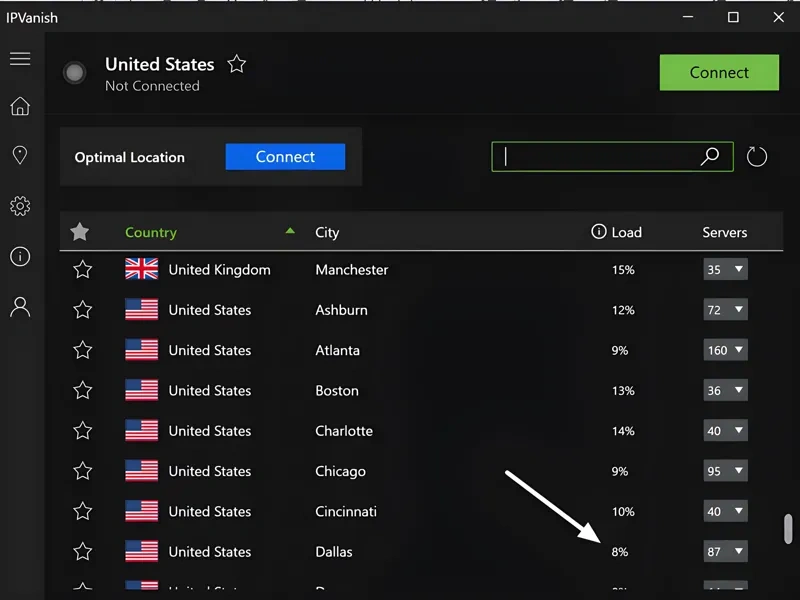This screenshot has height=600, width=800.
Task: Favorite the Manchester United Kingdom server
Action: 80,269
